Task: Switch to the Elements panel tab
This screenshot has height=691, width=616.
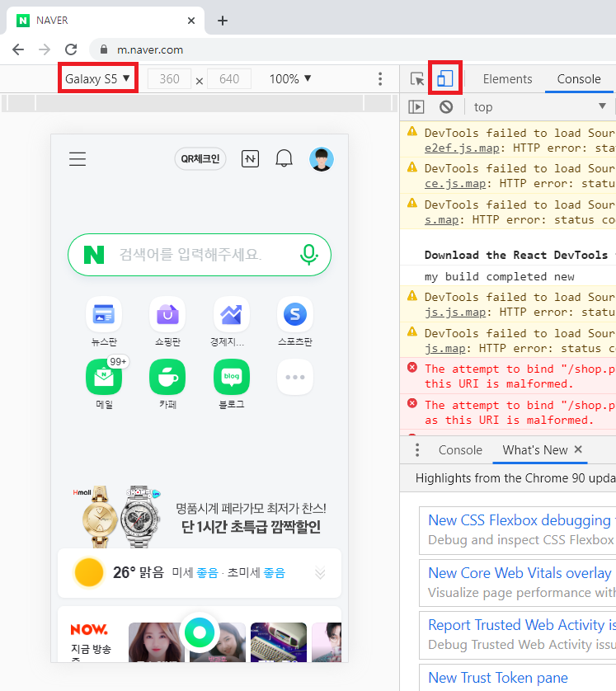Action: coord(508,79)
